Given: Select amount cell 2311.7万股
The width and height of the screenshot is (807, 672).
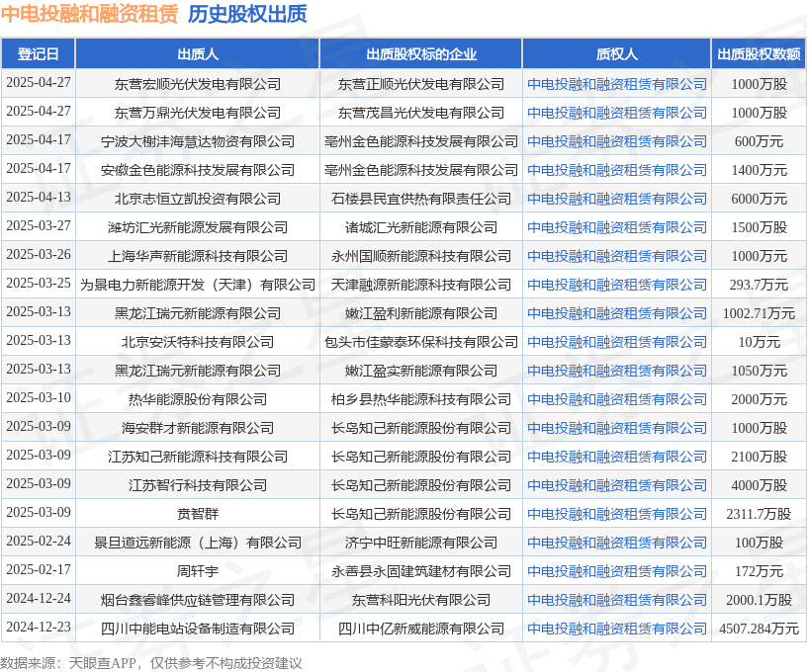Looking at the screenshot, I should 759,514.
